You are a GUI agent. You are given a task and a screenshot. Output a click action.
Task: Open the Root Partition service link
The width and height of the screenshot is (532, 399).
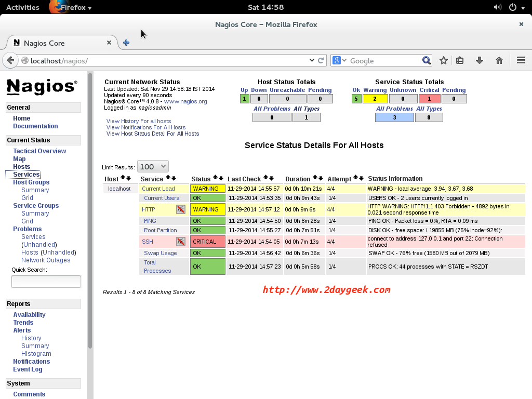(161, 230)
